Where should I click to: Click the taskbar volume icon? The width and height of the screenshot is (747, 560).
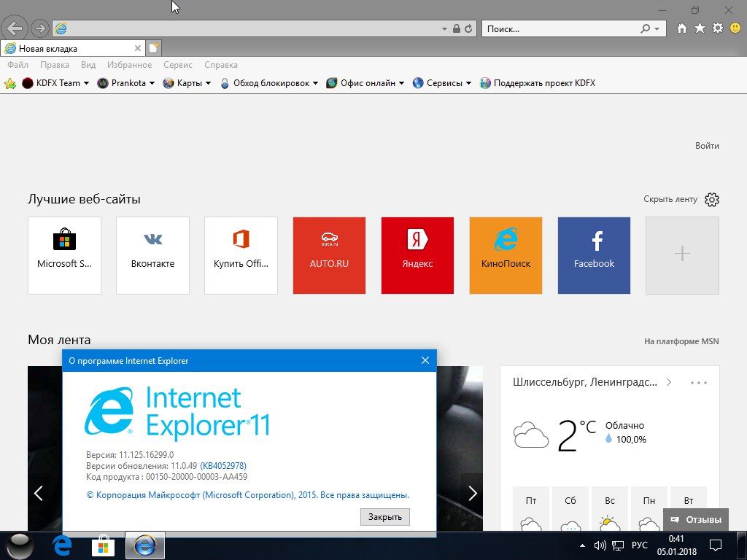(600, 545)
